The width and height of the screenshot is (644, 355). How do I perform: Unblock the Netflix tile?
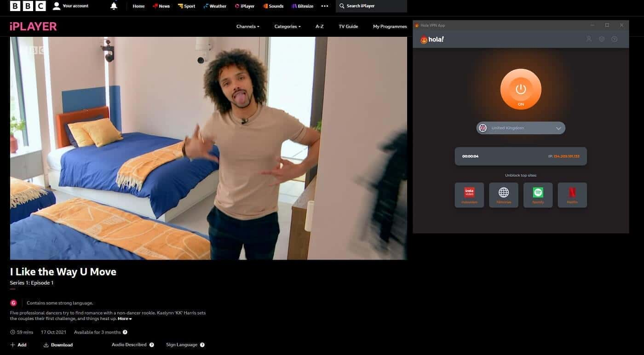pos(572,195)
